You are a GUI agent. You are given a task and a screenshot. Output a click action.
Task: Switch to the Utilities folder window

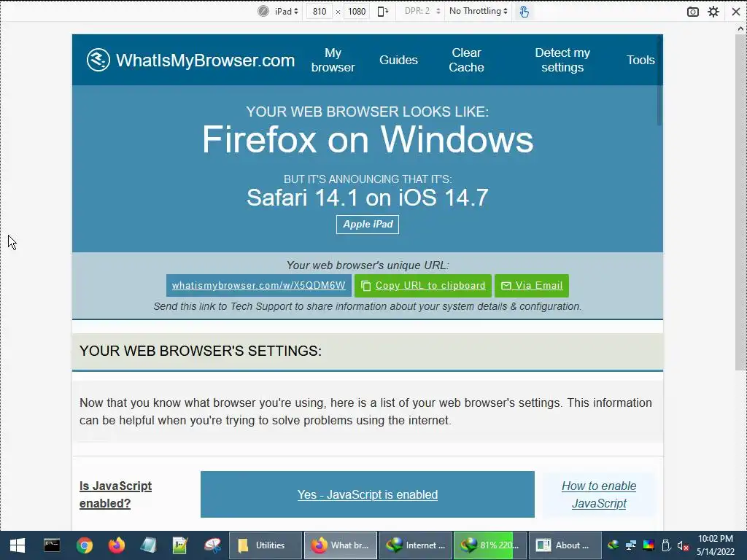click(x=266, y=545)
